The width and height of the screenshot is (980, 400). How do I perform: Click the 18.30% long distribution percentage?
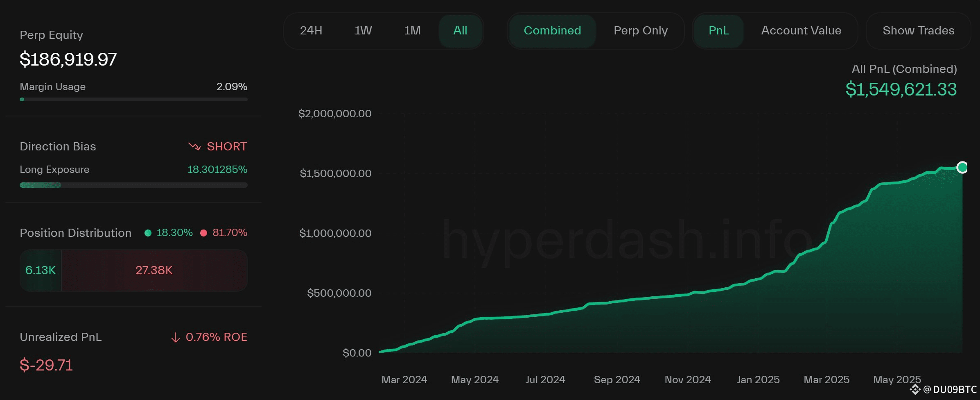tap(174, 233)
